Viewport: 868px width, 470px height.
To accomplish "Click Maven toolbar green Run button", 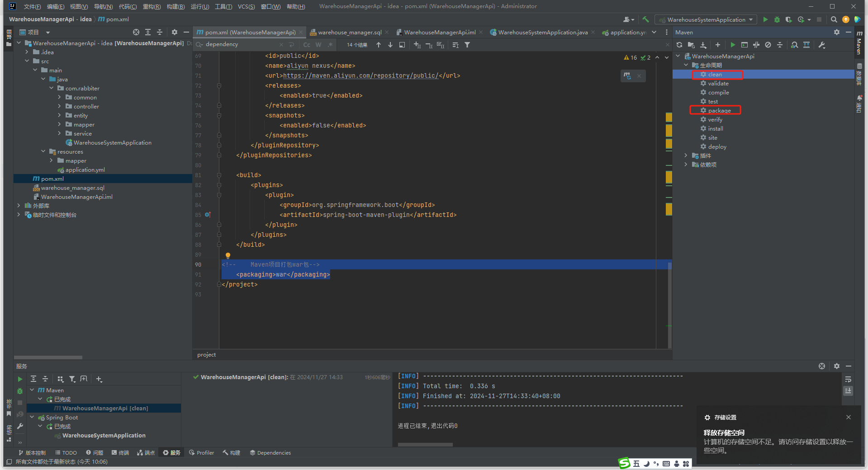I will 732,45.
